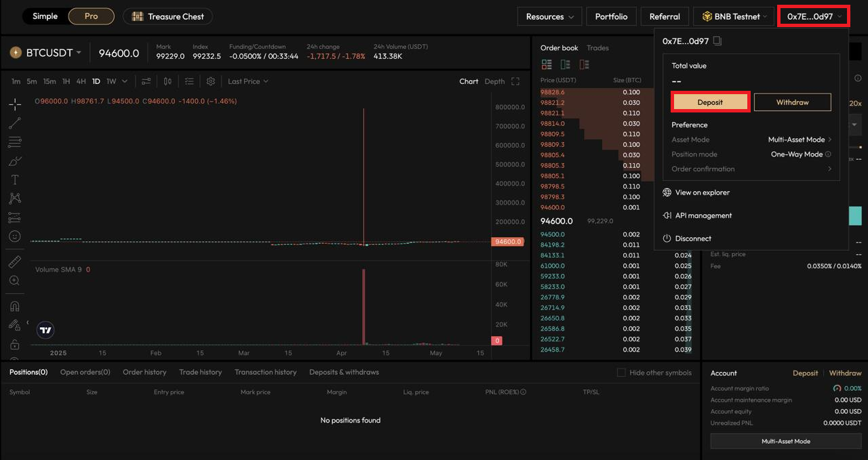Open chart settings gear
This screenshot has height=460, width=868.
click(x=211, y=81)
